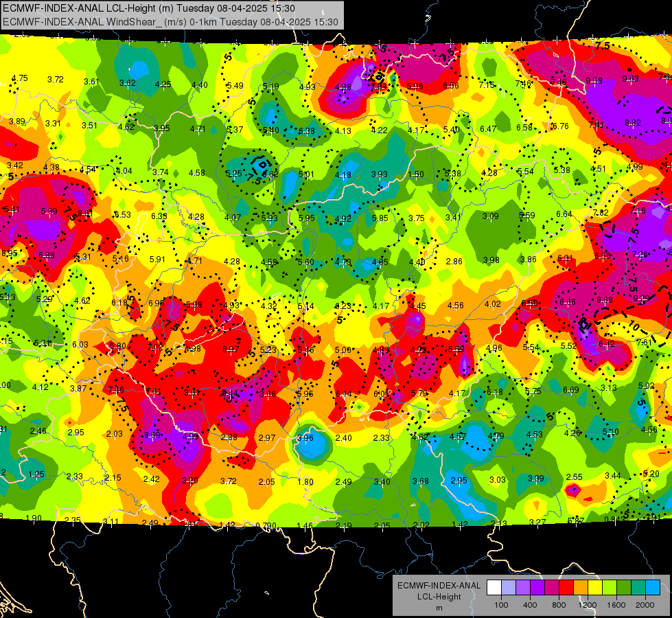Click the wind shear value 6.47
The width and height of the screenshot is (672, 618).
coord(488,128)
